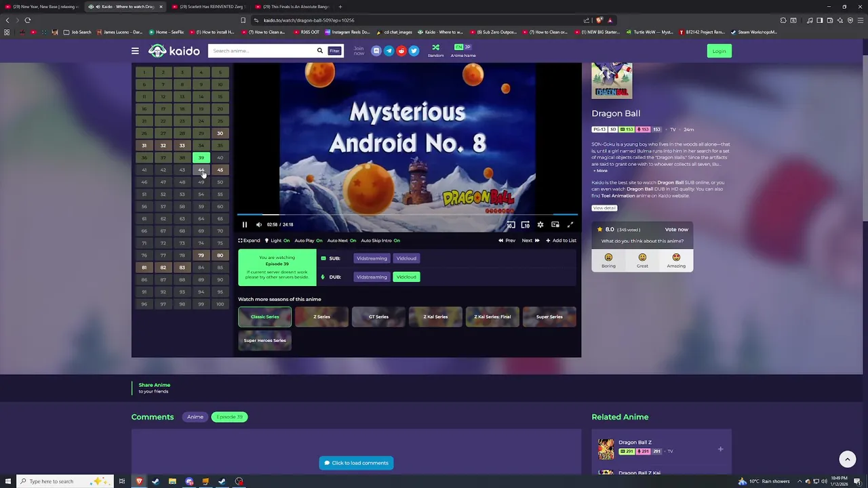Add Dragon Ball to list
This screenshot has width=868, height=488.
561,241
